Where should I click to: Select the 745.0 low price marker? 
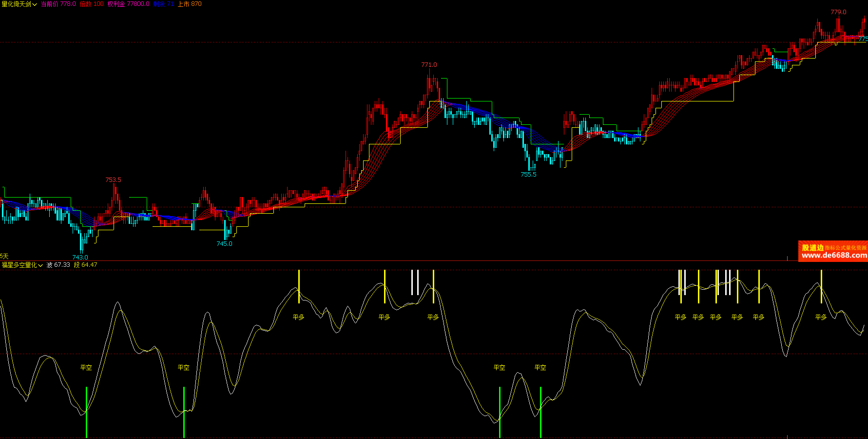click(224, 243)
